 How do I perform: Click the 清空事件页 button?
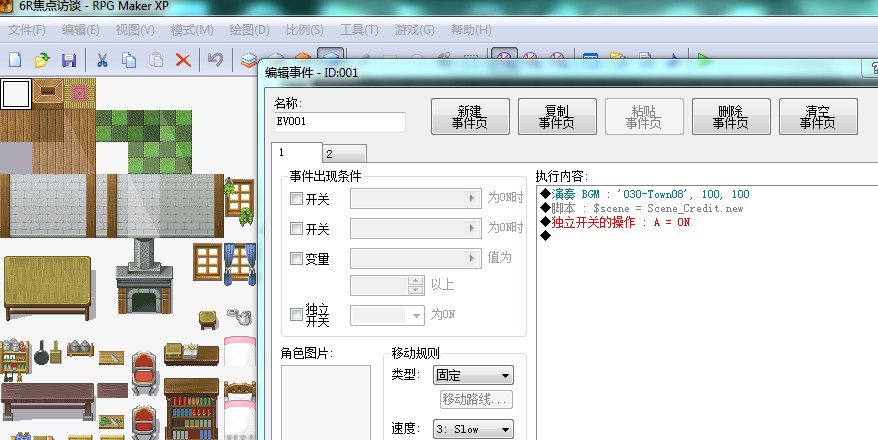coord(818,116)
